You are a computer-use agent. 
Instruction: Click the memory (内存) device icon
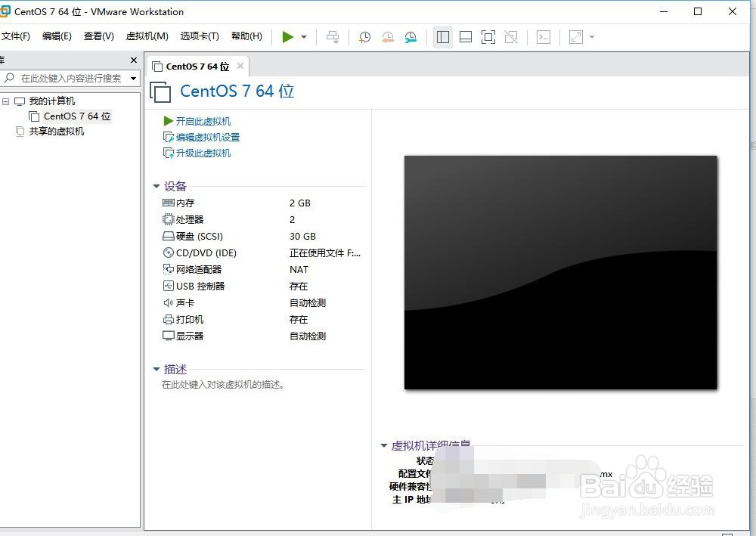(168, 203)
